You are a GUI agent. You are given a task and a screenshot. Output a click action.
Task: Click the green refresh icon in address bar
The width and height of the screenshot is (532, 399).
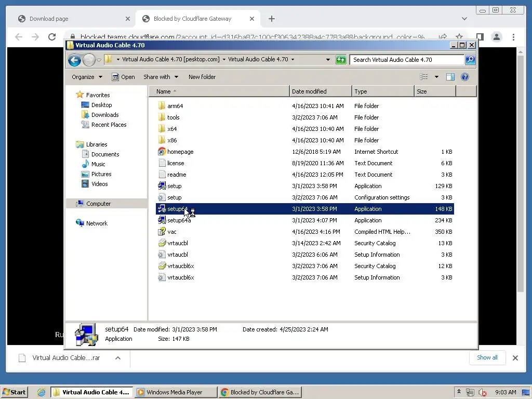tap(341, 60)
